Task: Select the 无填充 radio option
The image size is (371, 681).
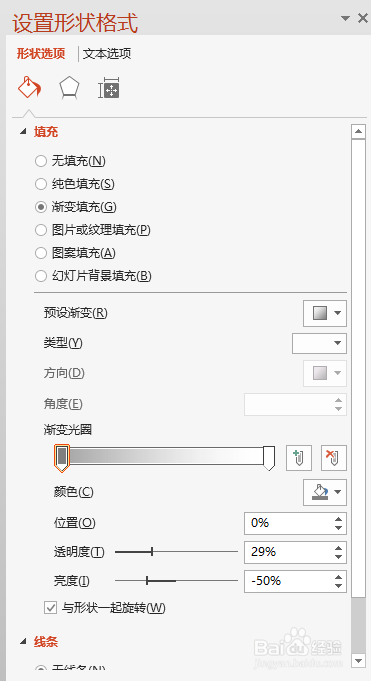Action: [x=41, y=161]
